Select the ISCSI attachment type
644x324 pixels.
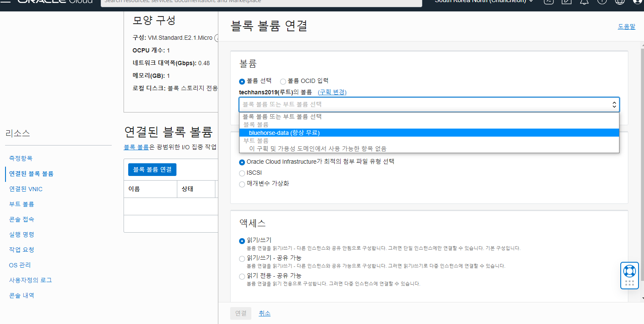coord(242,173)
